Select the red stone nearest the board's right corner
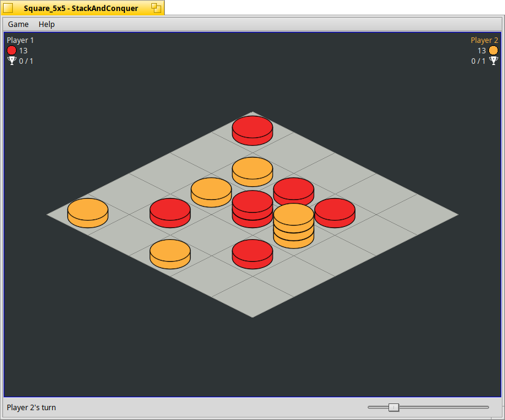Image resolution: width=505 pixels, height=420 pixels. 335,213
